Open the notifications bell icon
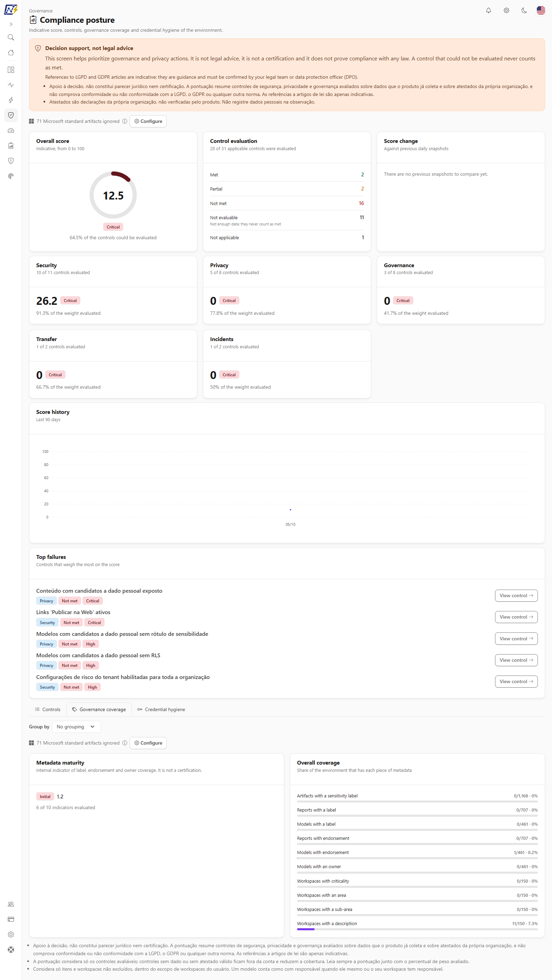Viewport: 552px width, 980px height. coord(489,11)
